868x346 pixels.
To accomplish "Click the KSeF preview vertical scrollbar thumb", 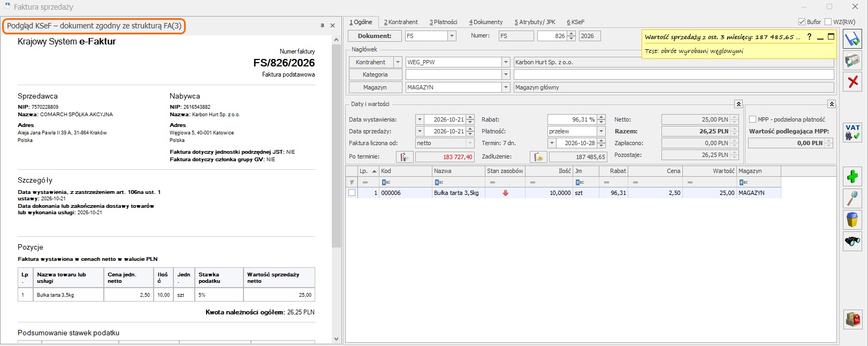I will pos(337,146).
